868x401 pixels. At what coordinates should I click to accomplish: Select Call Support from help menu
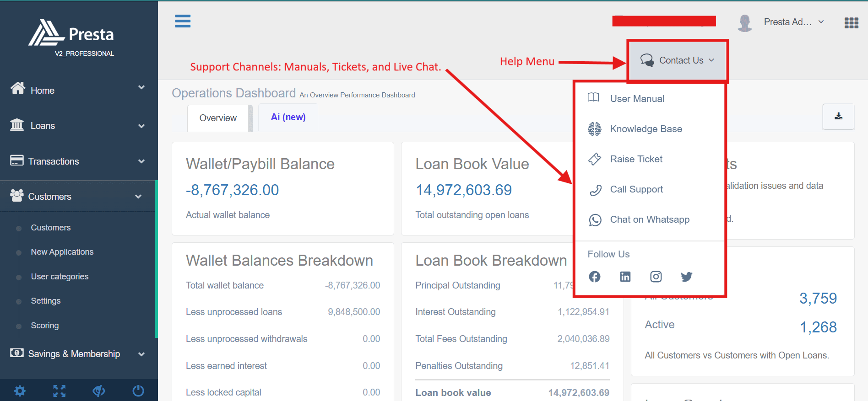pos(636,189)
